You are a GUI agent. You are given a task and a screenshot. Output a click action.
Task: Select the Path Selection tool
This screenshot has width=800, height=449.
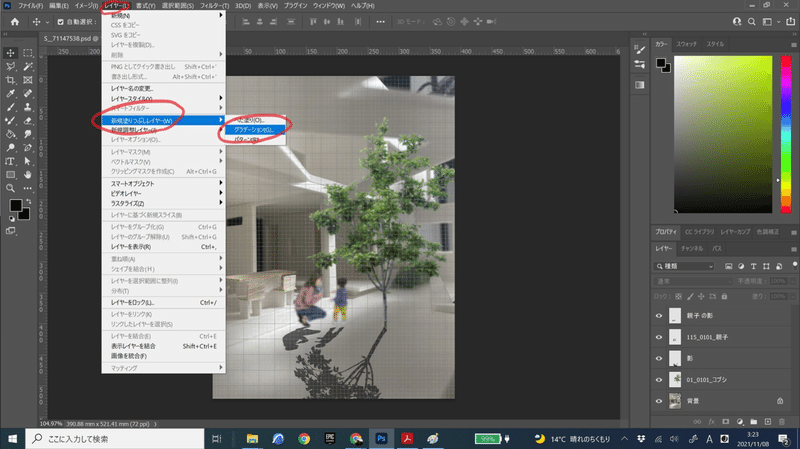click(28, 161)
